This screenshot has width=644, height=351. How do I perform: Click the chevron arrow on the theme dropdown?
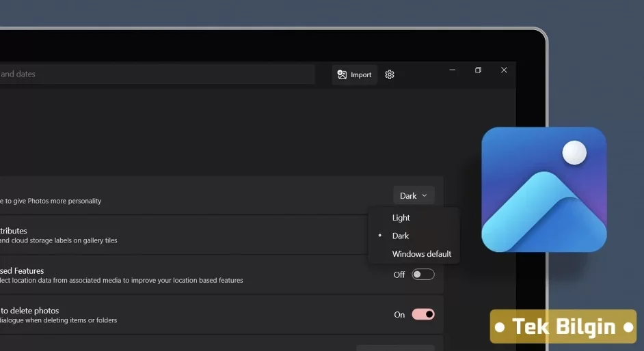425,196
